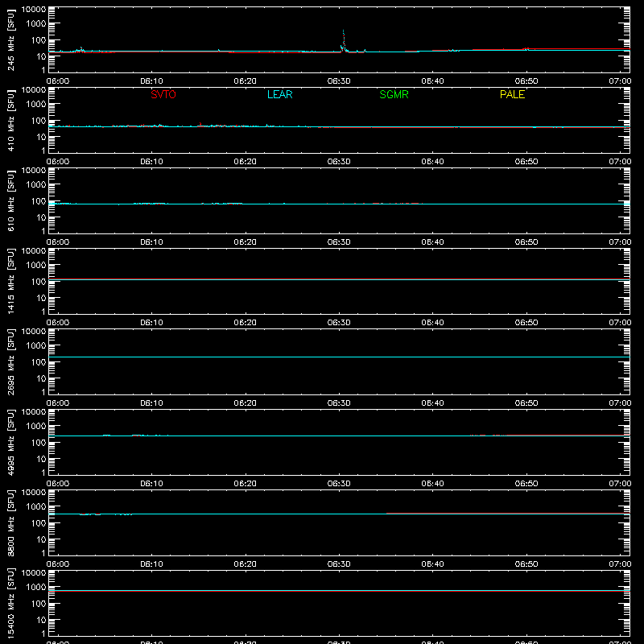Click the 1 tick label on the 2695 MHz axis
The height and width of the screenshot is (644, 644).
coord(43,392)
